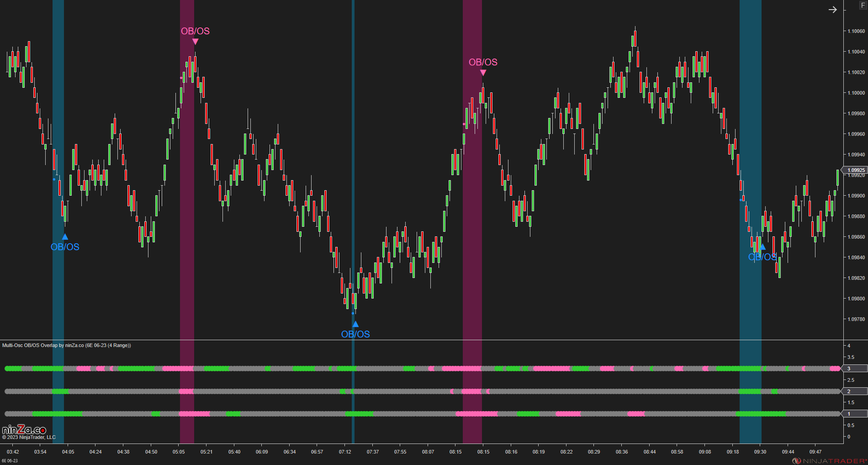This screenshot has width=868, height=465.
Task: Select the pink OB/OS down arrow near 05:10
Action: click(x=196, y=42)
